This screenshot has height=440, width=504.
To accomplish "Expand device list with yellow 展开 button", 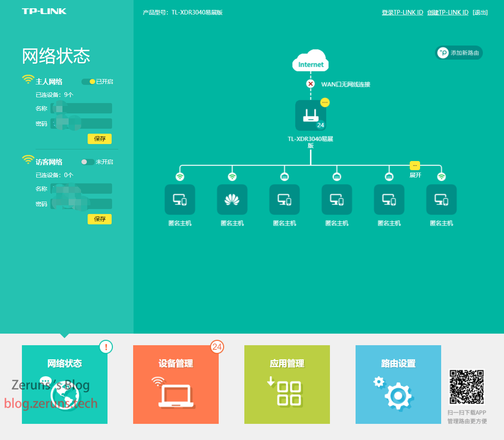I will click(x=415, y=166).
